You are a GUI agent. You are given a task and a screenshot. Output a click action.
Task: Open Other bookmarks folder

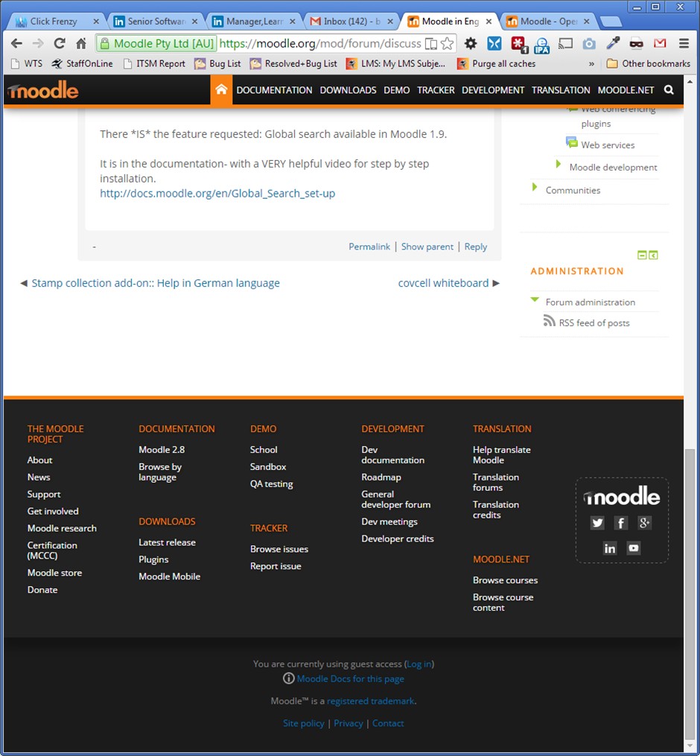[649, 63]
